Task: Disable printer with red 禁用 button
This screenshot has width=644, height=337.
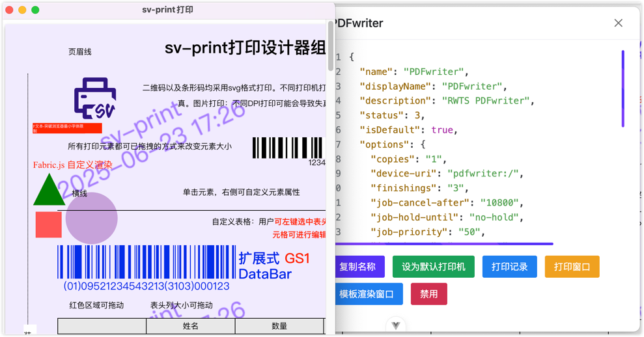Action: pos(428,294)
